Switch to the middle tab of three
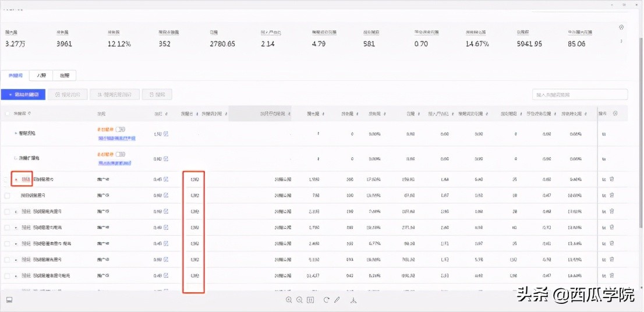This screenshot has width=644, height=312. click(41, 76)
